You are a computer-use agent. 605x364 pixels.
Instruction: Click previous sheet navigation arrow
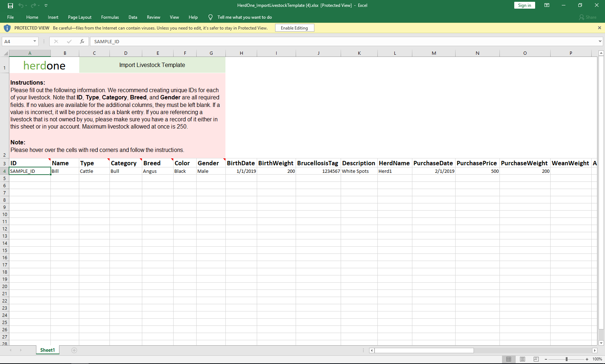[11, 350]
